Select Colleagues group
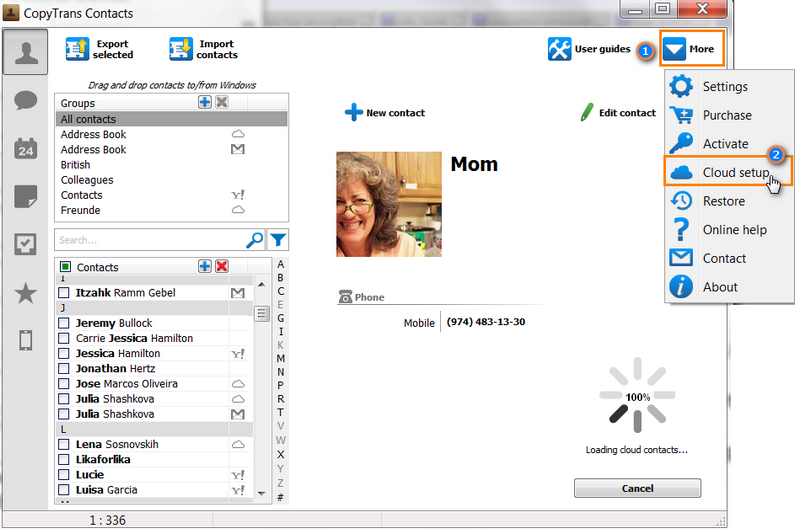Viewport: 795px width, 529px height. pos(171,180)
